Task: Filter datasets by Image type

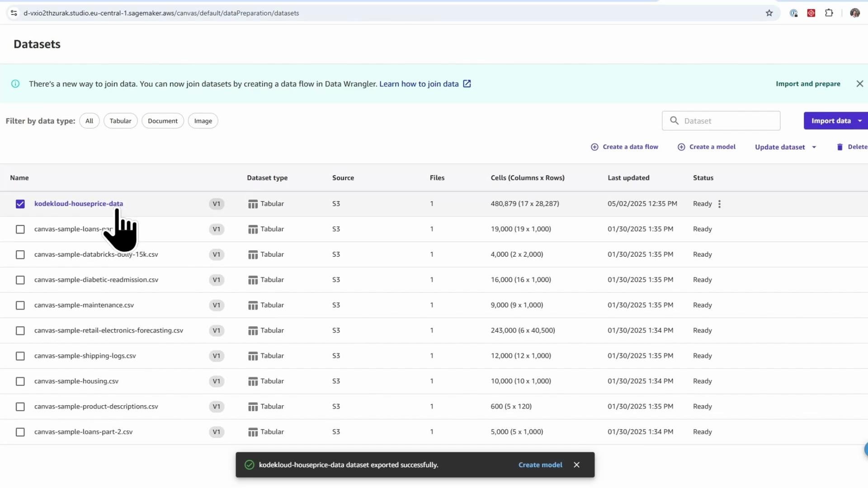Action: point(203,121)
